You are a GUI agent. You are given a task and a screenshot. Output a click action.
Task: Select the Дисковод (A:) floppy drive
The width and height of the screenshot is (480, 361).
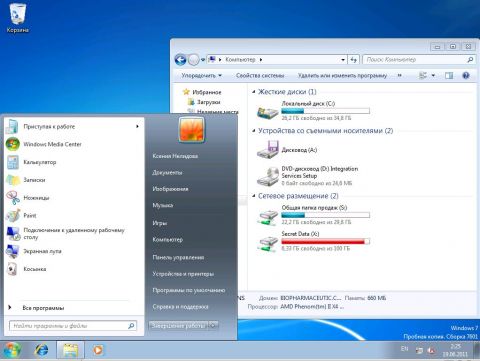[x=267, y=150]
